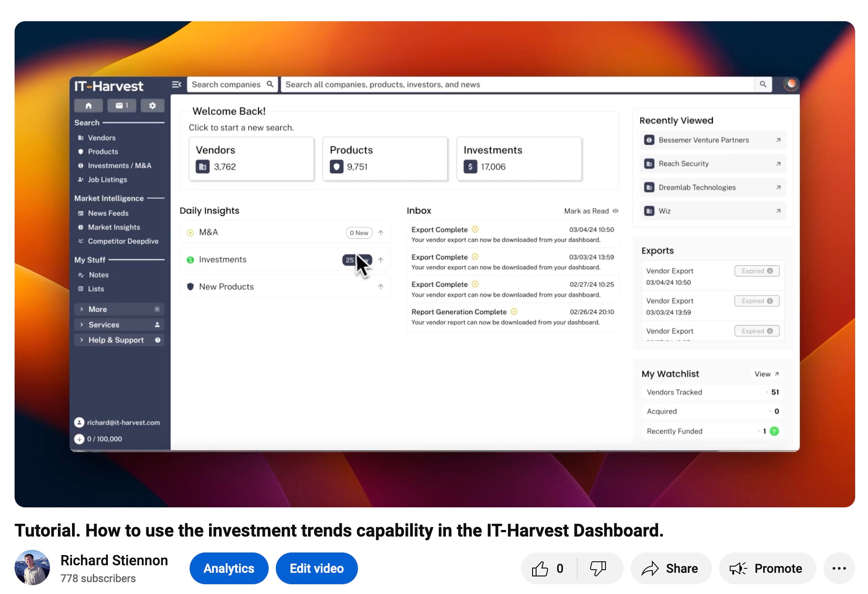Click the M&A insight row icon
This screenshot has height=594, width=868.
pos(190,232)
